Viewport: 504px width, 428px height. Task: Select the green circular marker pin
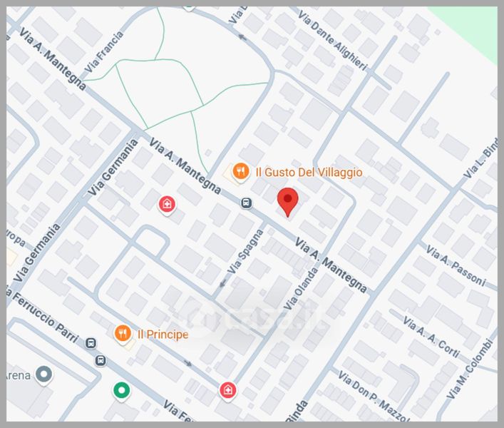[x=121, y=391]
